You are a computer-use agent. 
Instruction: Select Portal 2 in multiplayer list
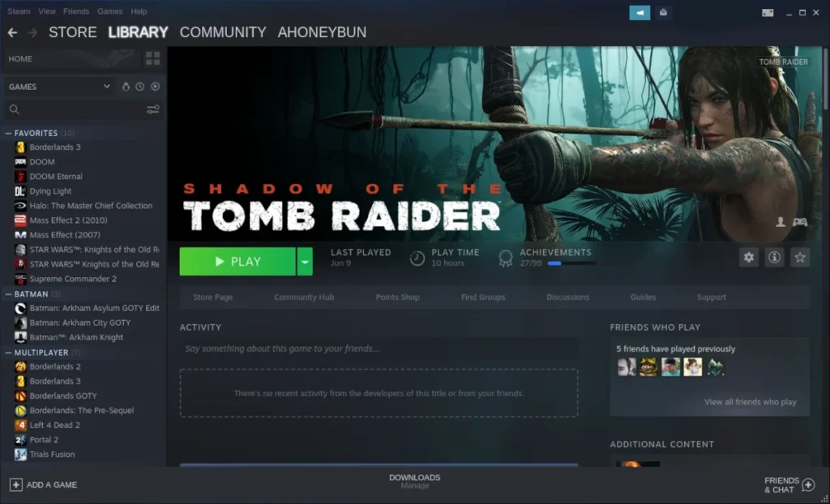point(44,440)
